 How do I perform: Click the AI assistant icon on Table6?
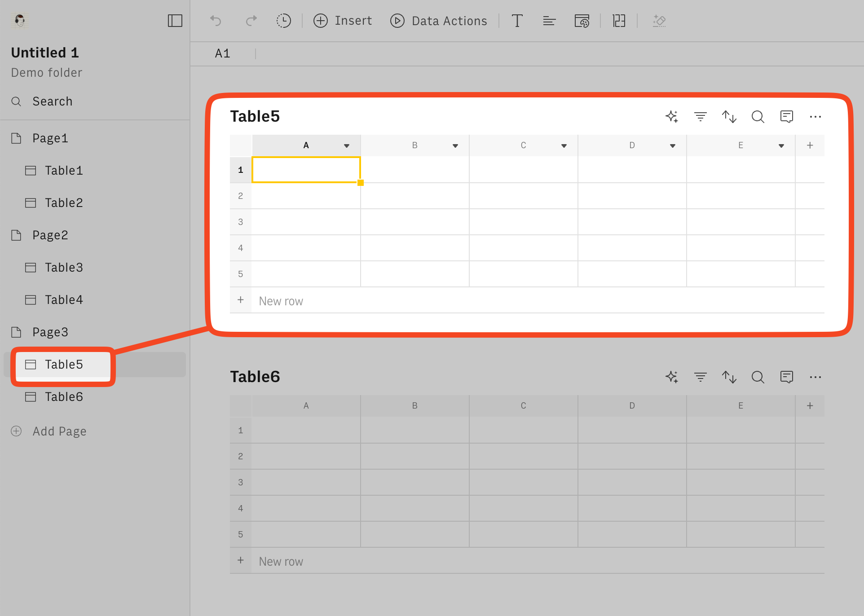673,377
